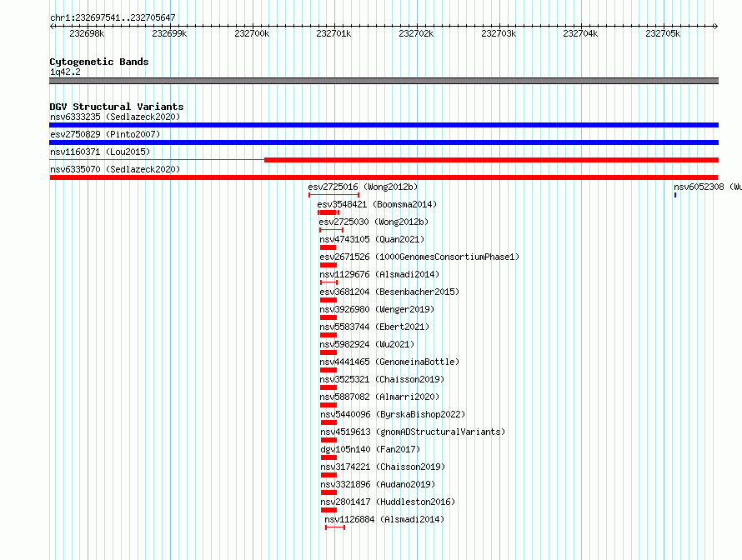Click the red range glyph under esv2725016
Image resolution: width=742 pixels, height=560 pixels.
[x=334, y=195]
